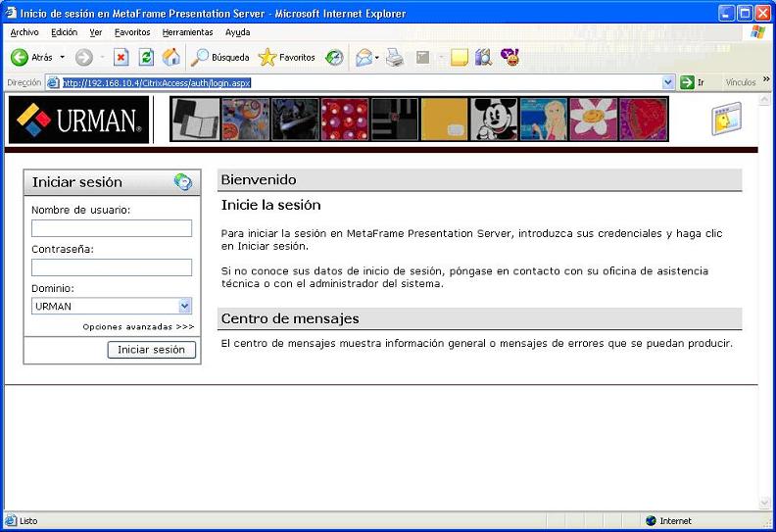This screenshot has height=532, width=776.
Task: Click the white daisy banner thumbnail
Action: click(x=594, y=120)
